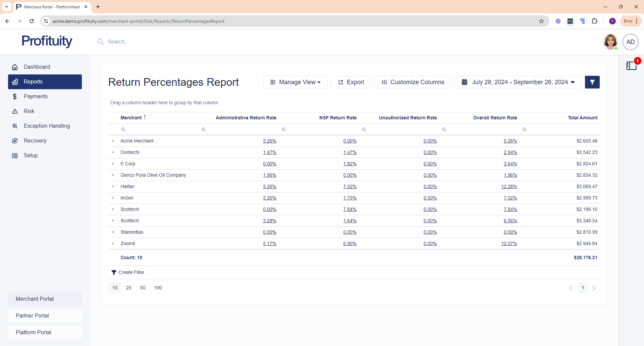Viewport: 644px width, 346px height.
Task: Expand the Hatfan merchant row
Action: [x=113, y=187]
